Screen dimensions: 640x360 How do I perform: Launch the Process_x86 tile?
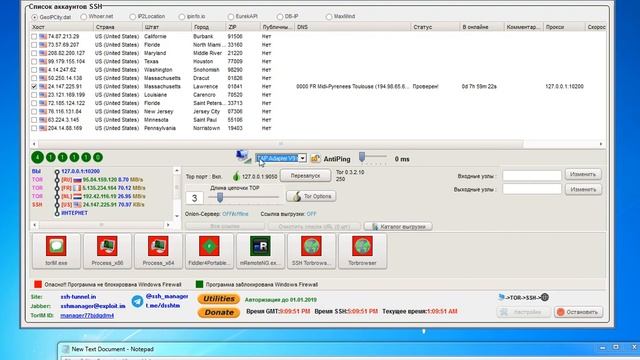(107, 251)
